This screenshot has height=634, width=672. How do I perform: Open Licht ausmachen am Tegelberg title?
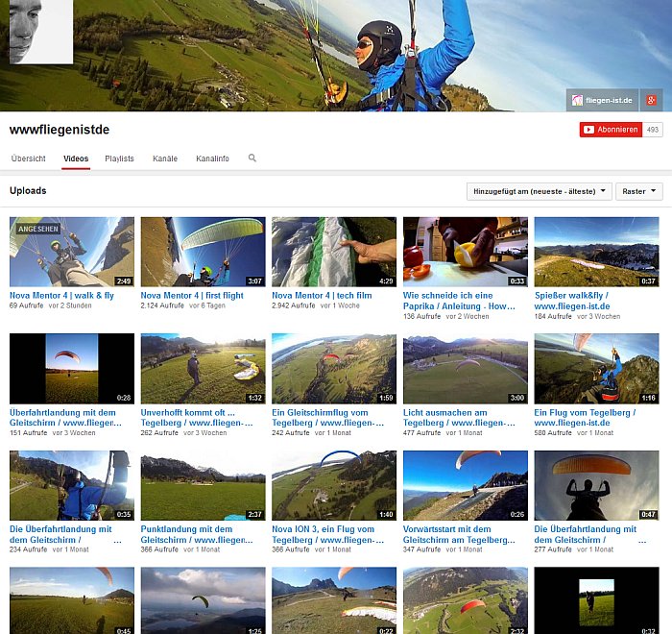(459, 418)
